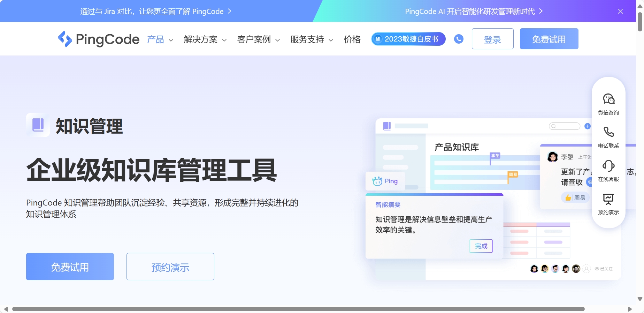Open the 价格 pricing page
644x313 pixels.
click(352, 39)
